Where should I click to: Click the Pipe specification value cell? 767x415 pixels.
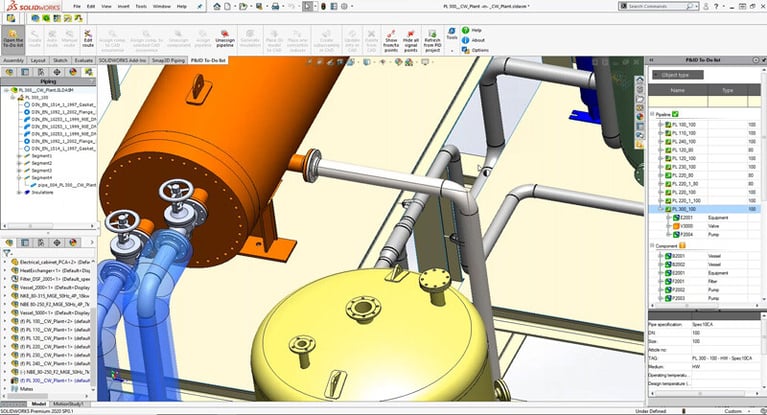click(725, 324)
